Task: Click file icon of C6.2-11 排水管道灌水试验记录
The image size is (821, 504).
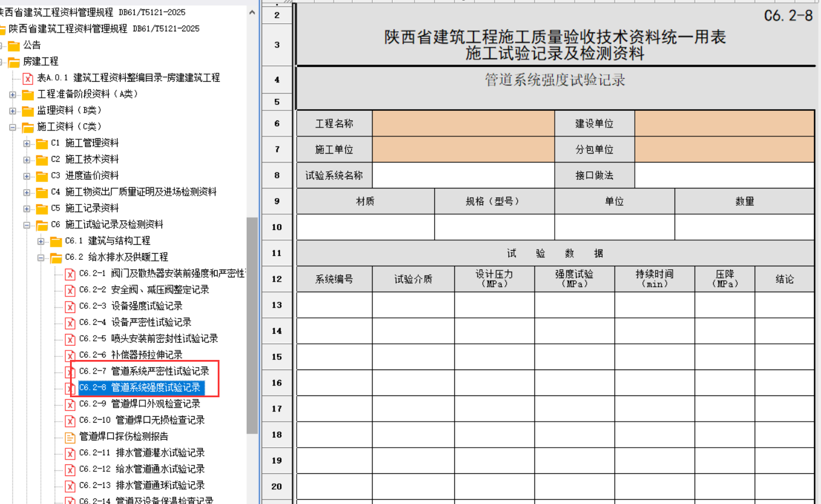Action: tap(70, 453)
